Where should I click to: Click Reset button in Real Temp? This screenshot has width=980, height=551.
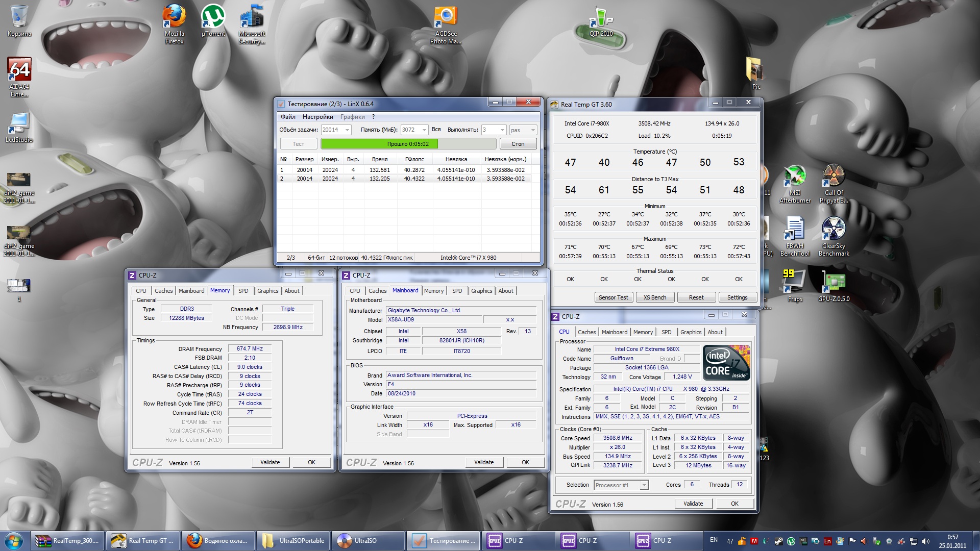[696, 297]
